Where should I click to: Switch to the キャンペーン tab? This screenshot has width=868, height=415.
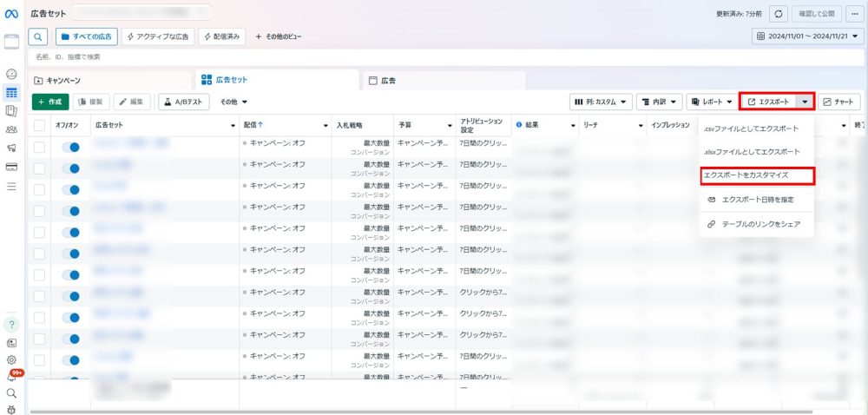(x=110, y=81)
